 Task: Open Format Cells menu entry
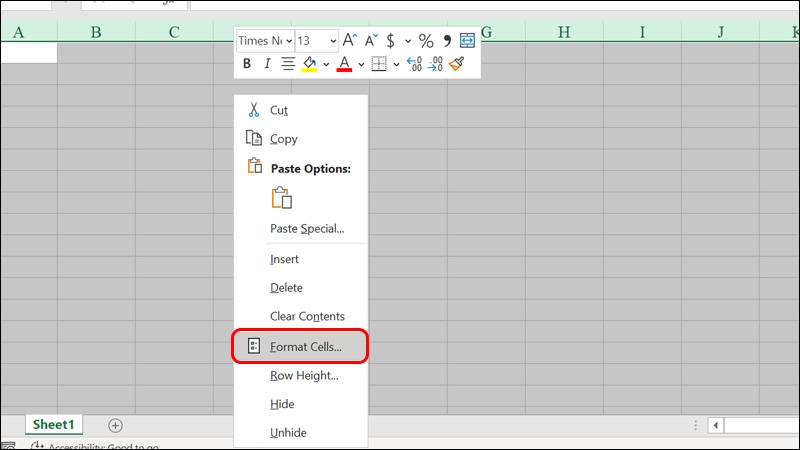[x=301, y=346]
